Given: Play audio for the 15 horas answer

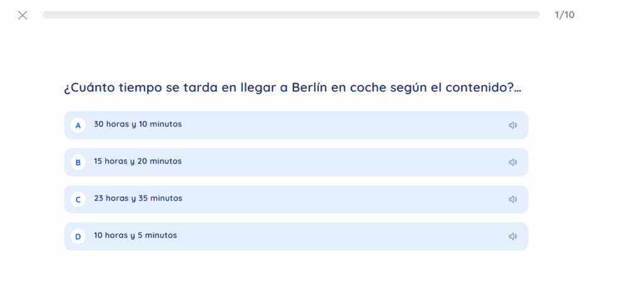Looking at the screenshot, I should click(513, 162).
